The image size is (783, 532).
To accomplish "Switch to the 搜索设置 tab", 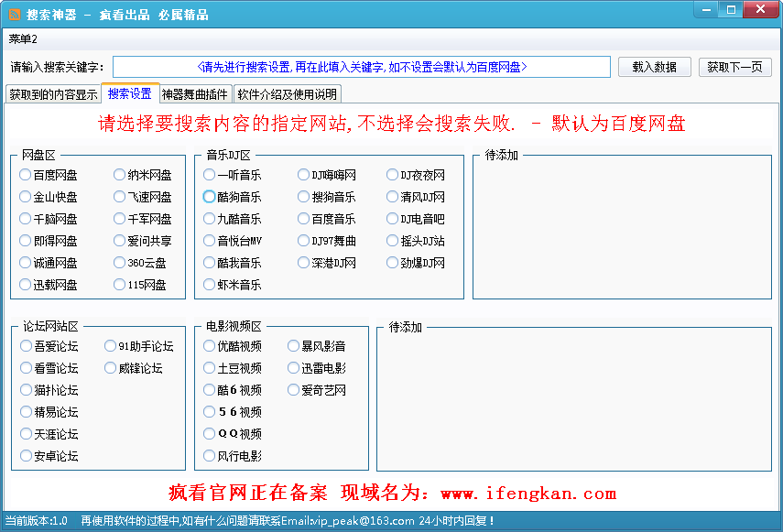I will point(130,93).
